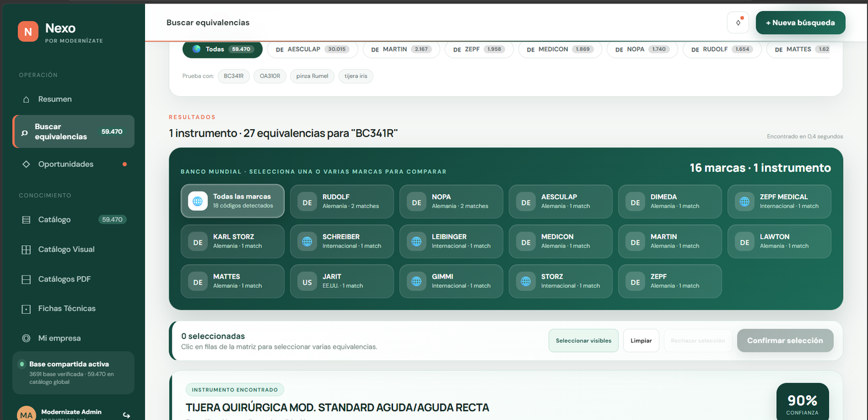The width and height of the screenshot is (868, 420).
Task: Open Oportunidades in the sidebar
Action: click(x=73, y=164)
